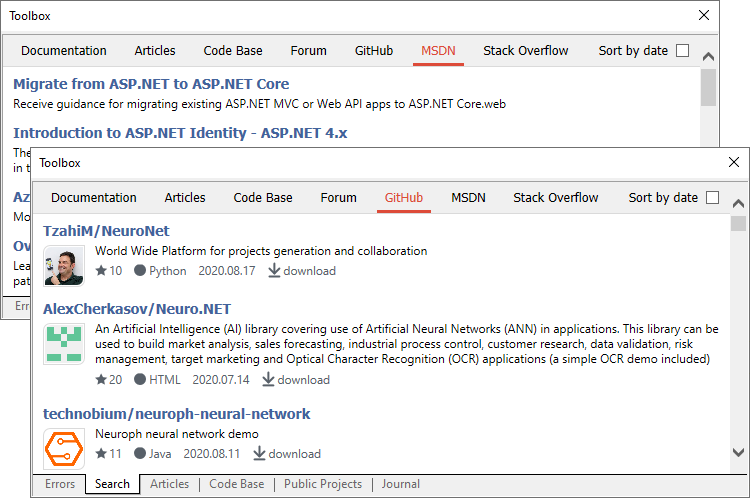Switch to Errors bottom tab

(x=60, y=484)
